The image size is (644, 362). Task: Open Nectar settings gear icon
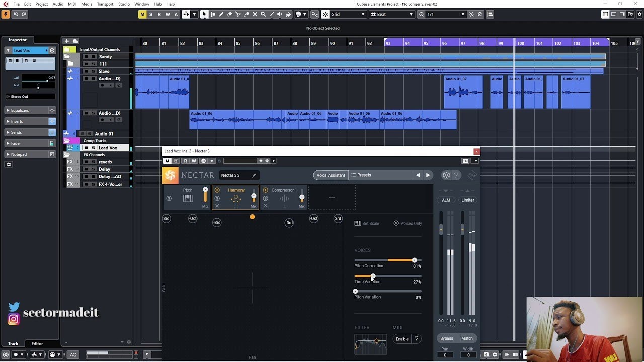(446, 175)
